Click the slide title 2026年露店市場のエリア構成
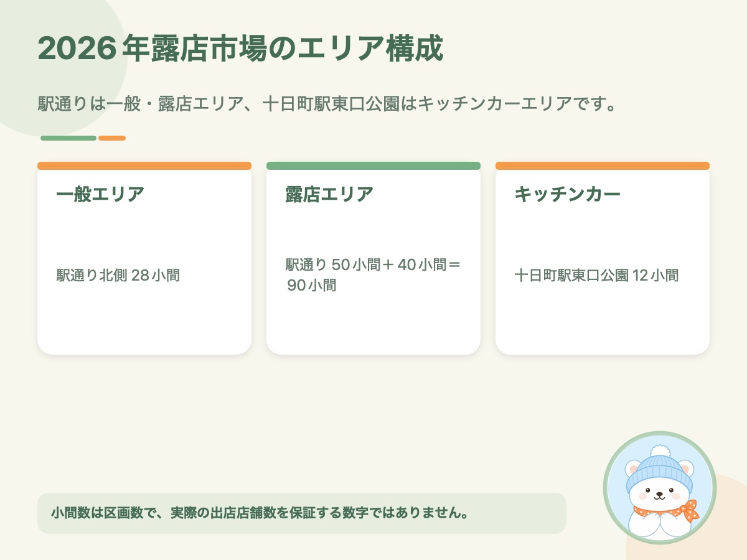747x560 pixels. point(240,50)
